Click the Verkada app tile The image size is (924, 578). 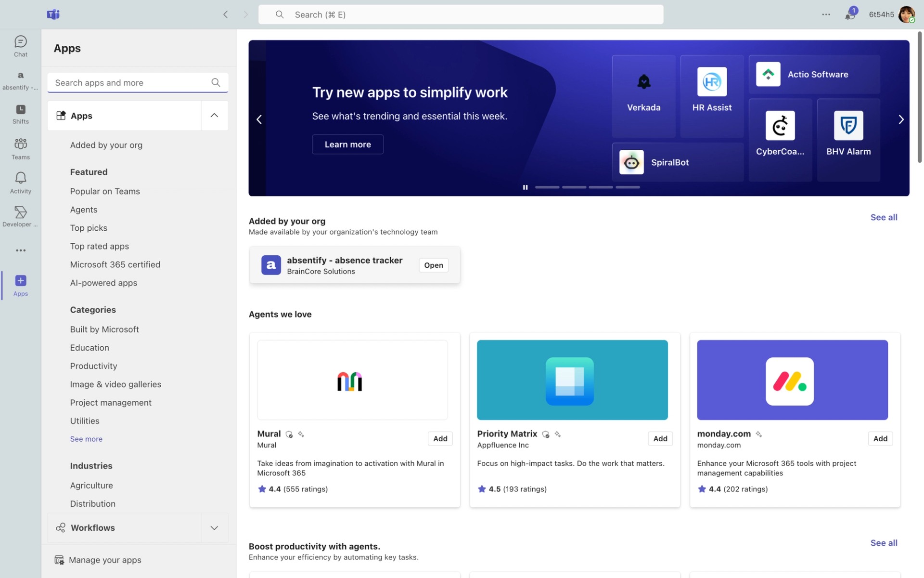[x=643, y=95]
